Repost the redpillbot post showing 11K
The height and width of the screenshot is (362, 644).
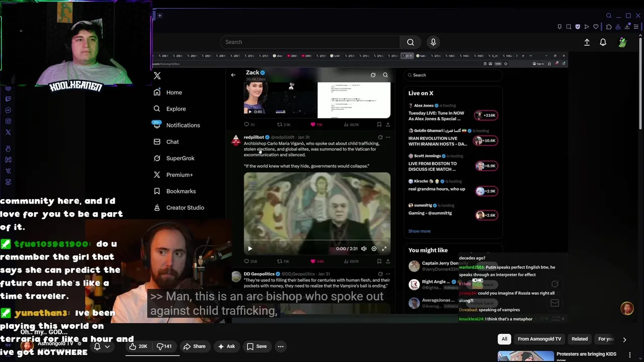[283, 261]
